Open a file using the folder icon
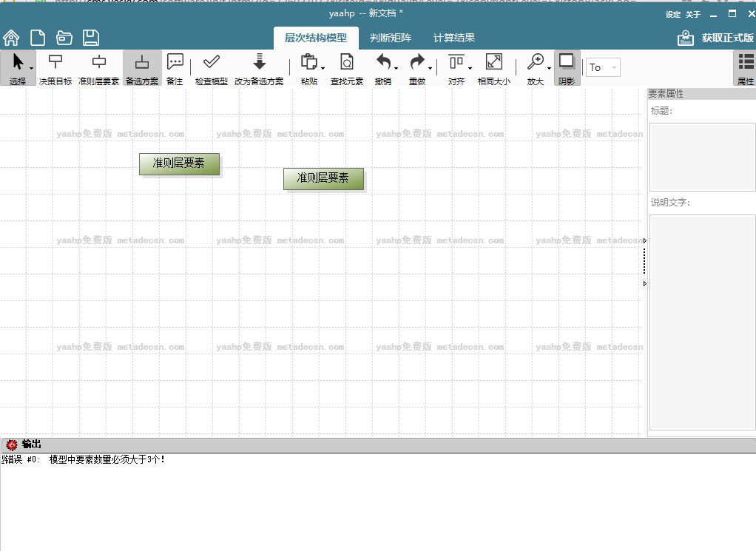Screen dimensions: 756x551 pyautogui.click(x=64, y=38)
